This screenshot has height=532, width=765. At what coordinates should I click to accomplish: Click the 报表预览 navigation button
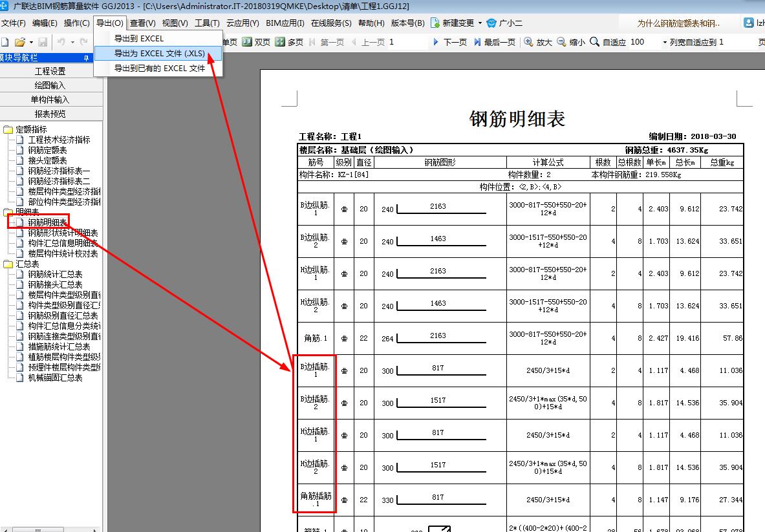pyautogui.click(x=50, y=114)
